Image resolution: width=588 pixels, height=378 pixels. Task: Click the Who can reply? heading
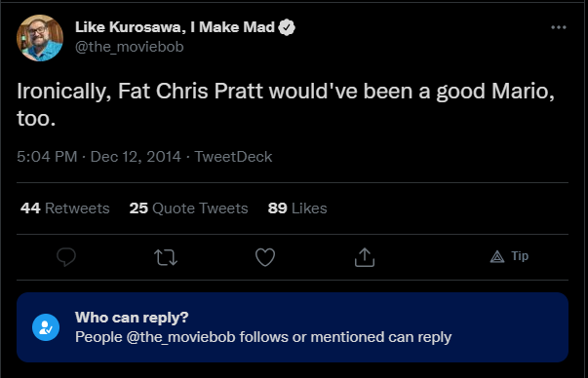click(x=132, y=318)
